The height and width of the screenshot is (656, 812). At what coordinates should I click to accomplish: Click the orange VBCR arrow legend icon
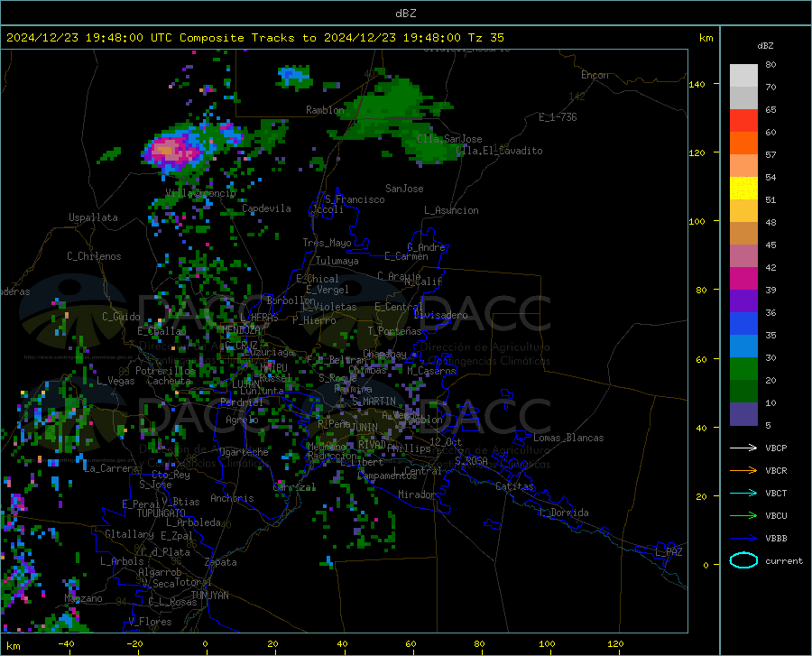click(x=743, y=471)
